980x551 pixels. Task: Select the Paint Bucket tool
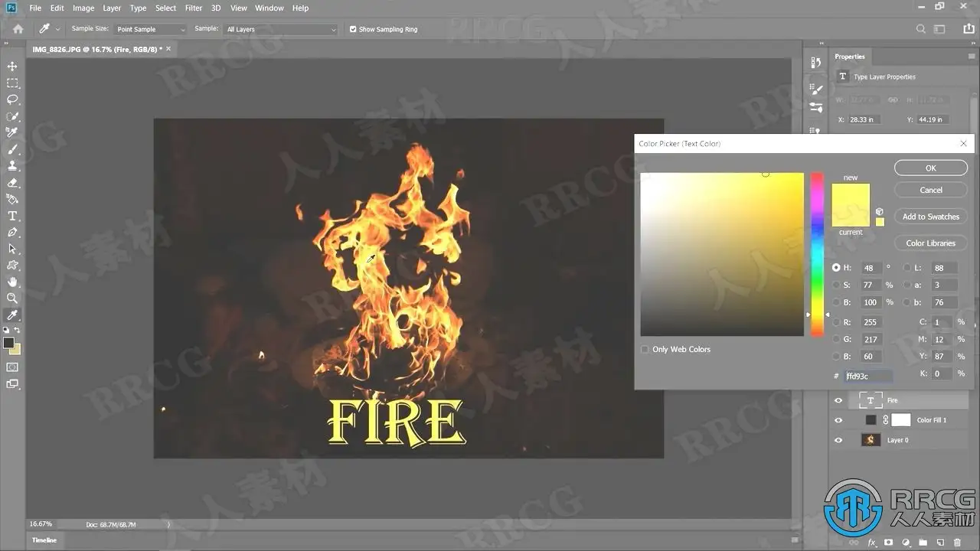point(12,199)
